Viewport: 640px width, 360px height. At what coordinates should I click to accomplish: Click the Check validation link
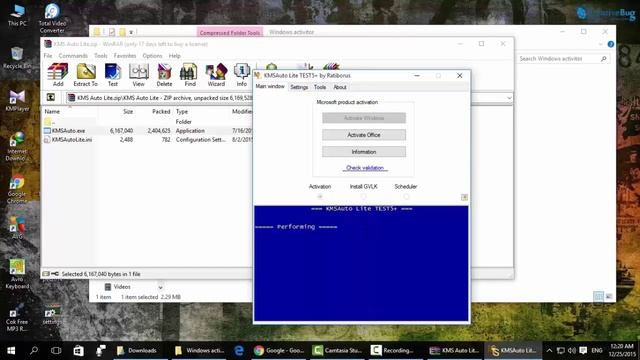coord(365,168)
